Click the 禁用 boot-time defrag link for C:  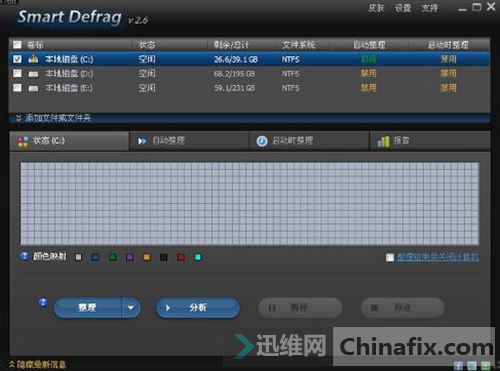tap(449, 59)
